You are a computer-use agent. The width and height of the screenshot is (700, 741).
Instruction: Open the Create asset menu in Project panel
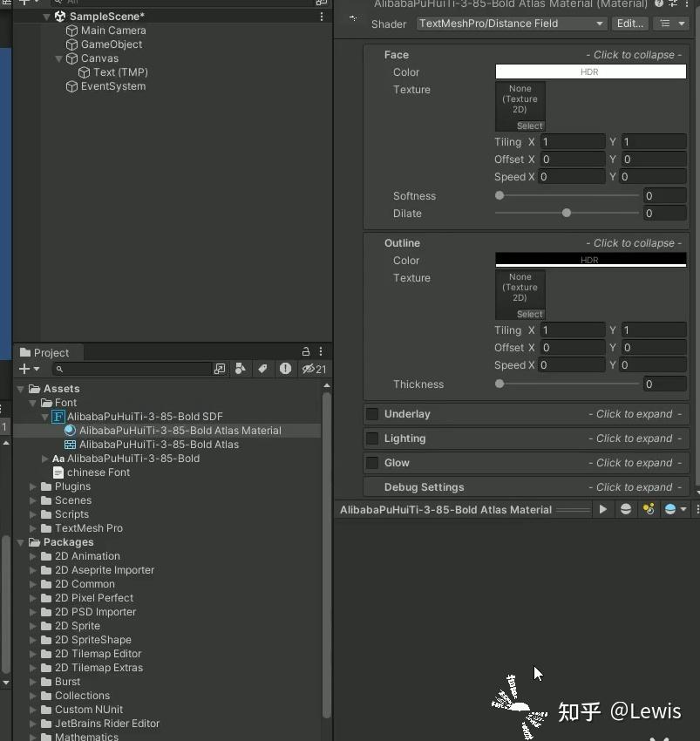[x=24, y=369]
